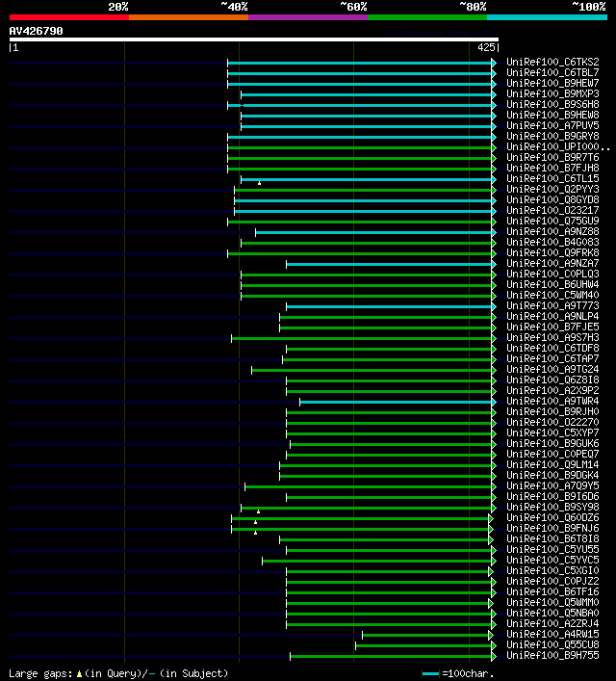The image size is (616, 681).
Task: Select hit label UniRef100_B9GRY8
Action: [552, 136]
